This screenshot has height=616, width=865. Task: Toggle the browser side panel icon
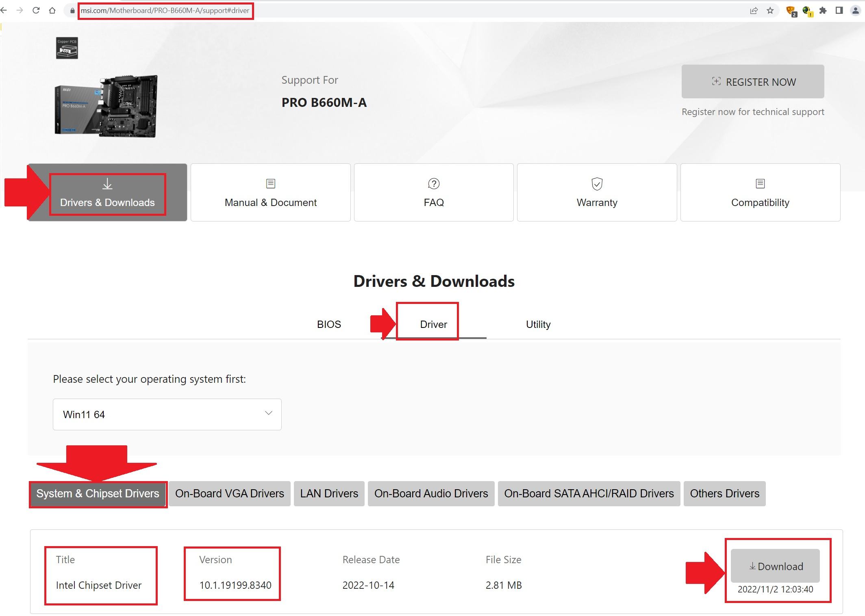(839, 11)
